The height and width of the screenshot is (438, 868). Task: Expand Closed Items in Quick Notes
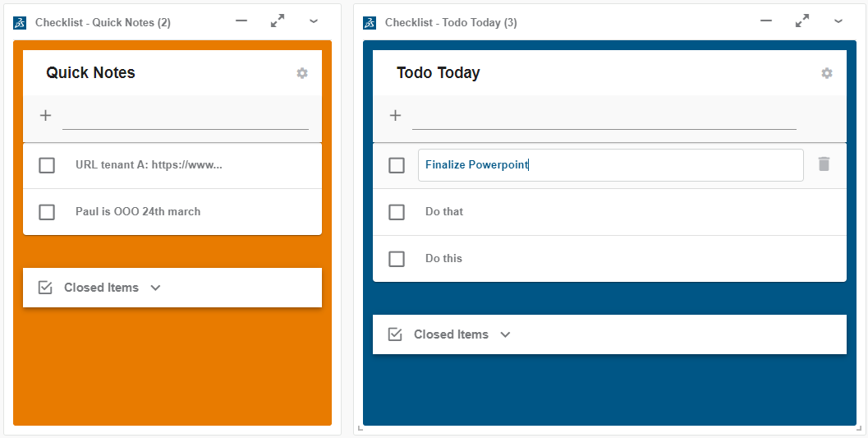[156, 288]
